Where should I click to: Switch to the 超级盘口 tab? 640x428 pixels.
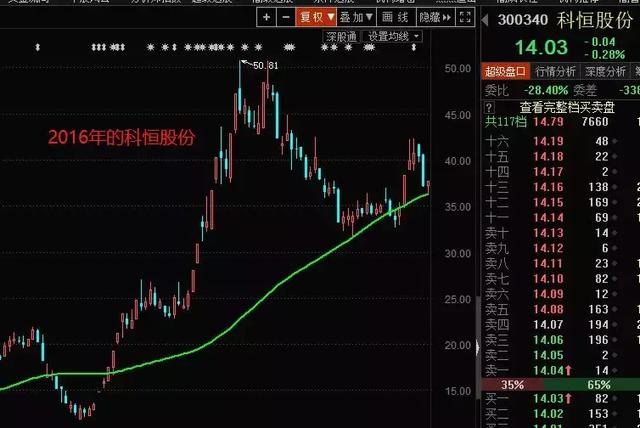coord(505,71)
